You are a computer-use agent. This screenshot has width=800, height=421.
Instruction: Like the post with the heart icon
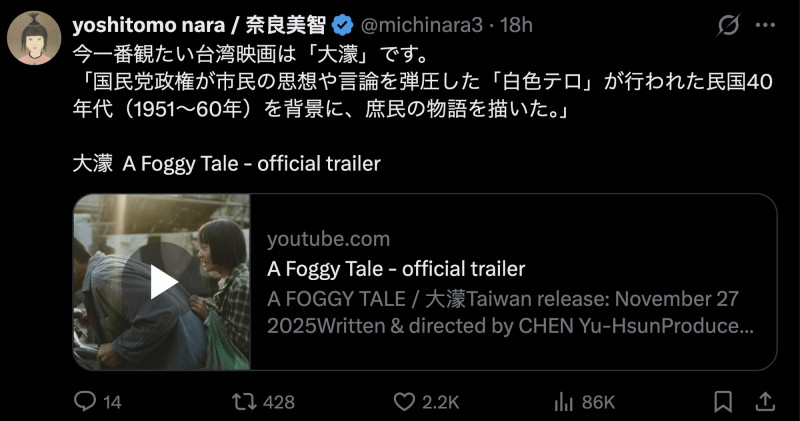(x=404, y=401)
